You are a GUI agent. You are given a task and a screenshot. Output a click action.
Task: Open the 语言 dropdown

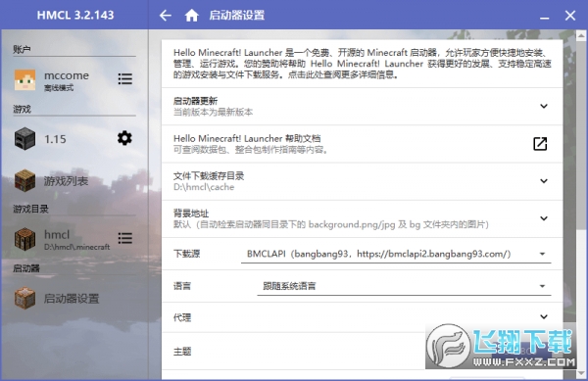click(x=404, y=287)
